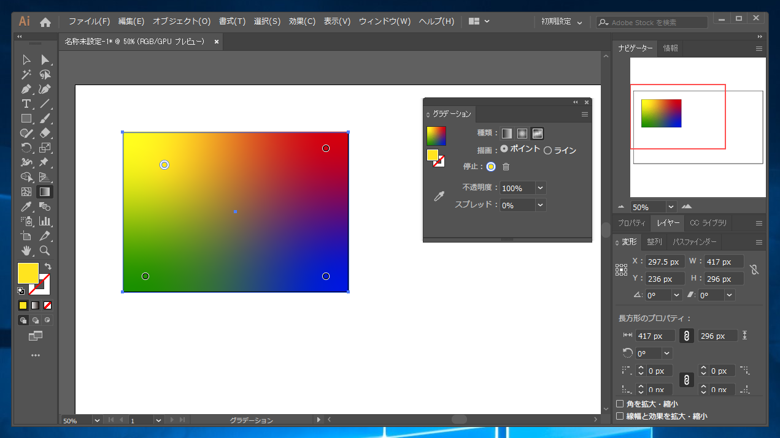Select the ライン draw mode radio
Image resolution: width=780 pixels, height=438 pixels.
click(x=548, y=150)
